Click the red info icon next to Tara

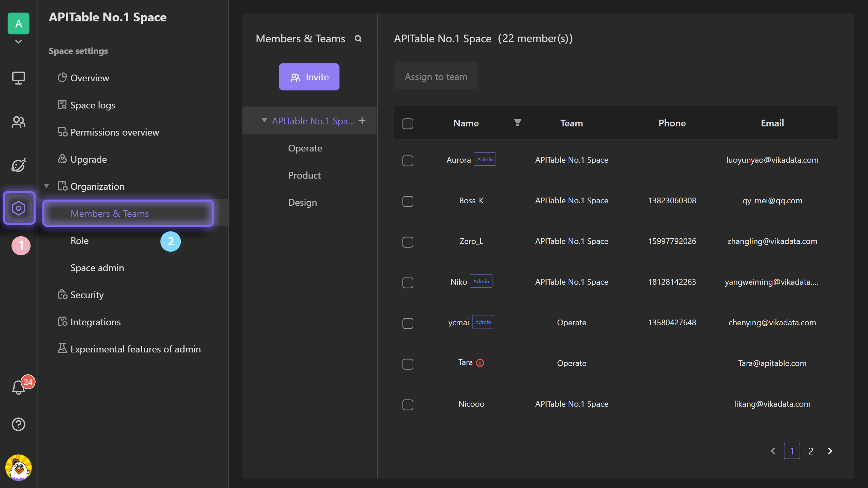480,363
